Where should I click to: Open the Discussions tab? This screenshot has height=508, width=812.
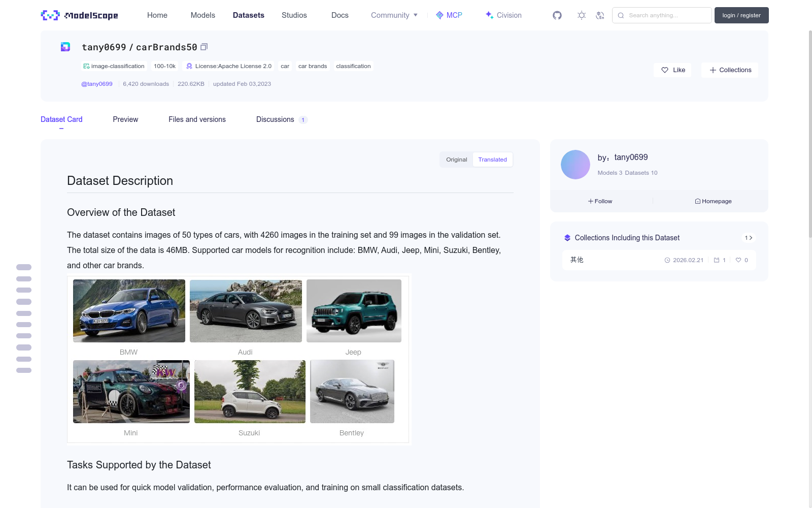[282, 119]
